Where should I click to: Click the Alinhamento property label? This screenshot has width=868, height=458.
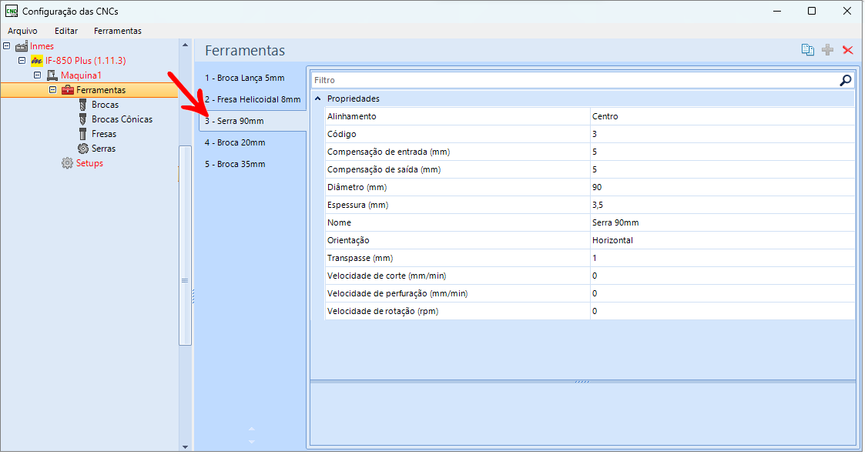click(351, 116)
